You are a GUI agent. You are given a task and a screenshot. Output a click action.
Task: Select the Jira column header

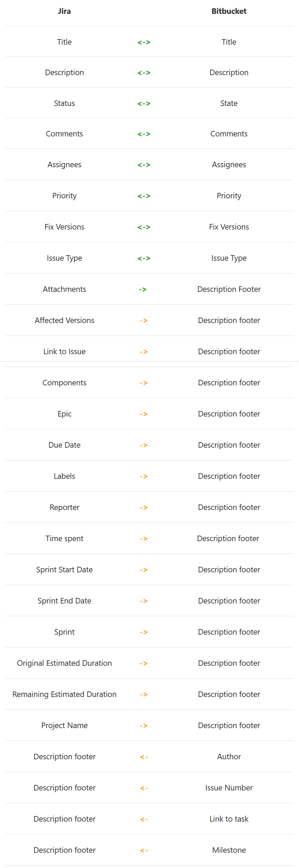tap(64, 11)
